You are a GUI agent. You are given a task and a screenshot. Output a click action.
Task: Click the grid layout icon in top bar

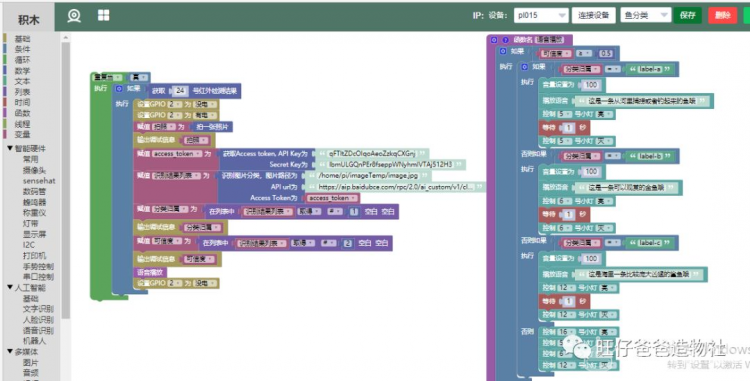coord(103,15)
